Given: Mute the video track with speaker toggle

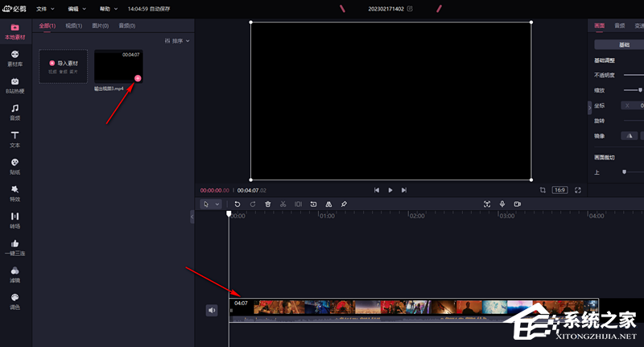Looking at the screenshot, I should (x=212, y=310).
